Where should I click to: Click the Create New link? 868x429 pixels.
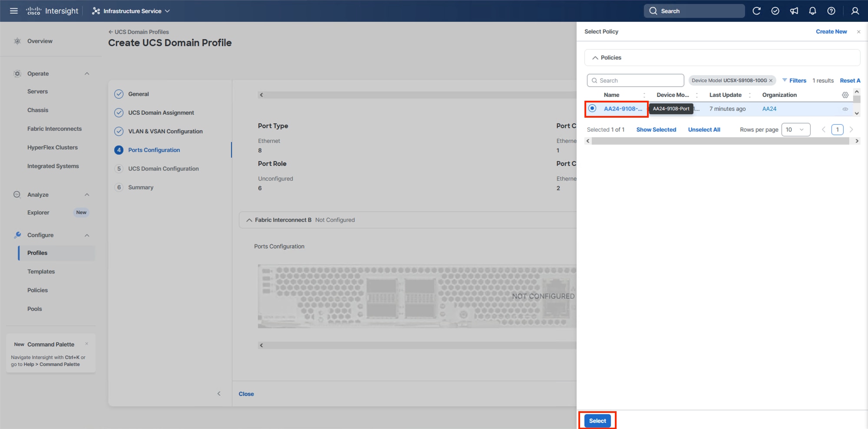click(x=831, y=31)
